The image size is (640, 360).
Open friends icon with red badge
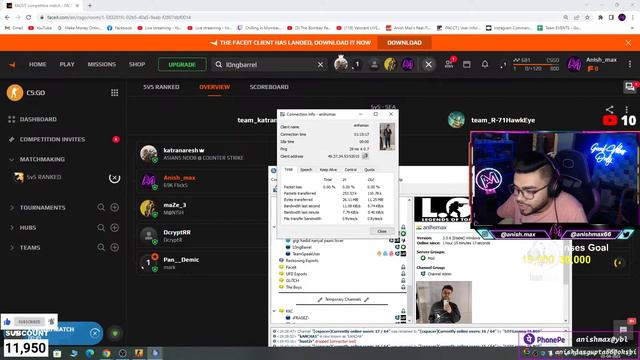(x=449, y=64)
